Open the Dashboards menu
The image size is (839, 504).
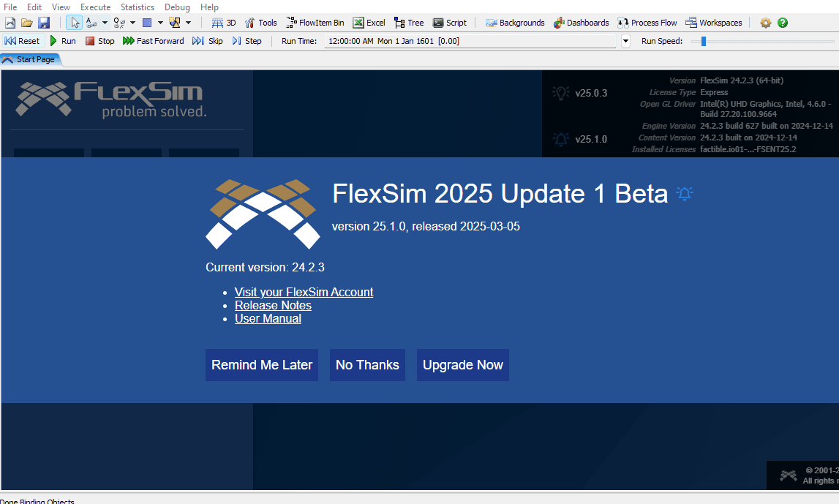[x=581, y=23]
